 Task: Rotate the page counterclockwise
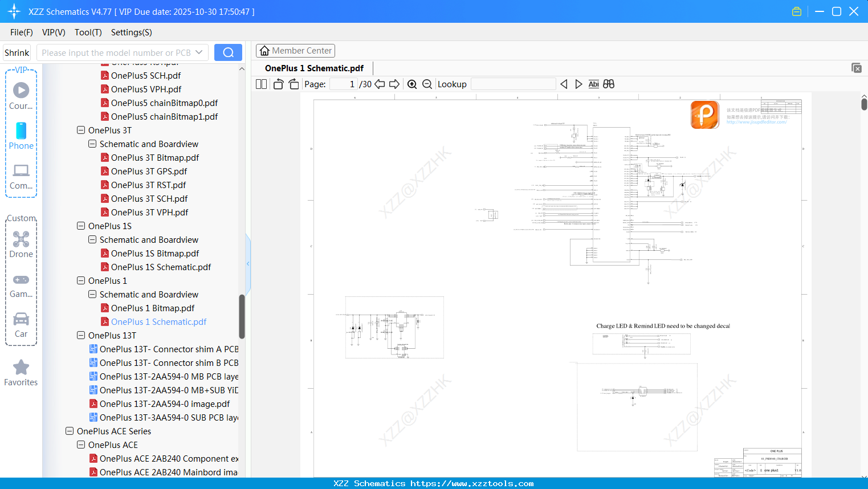click(x=278, y=84)
